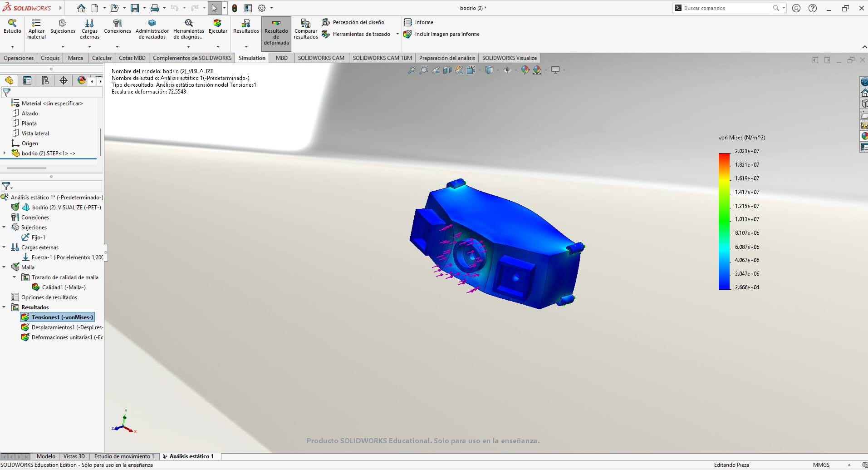
Task: Click the Apply Scene icon
Action: 537,70
